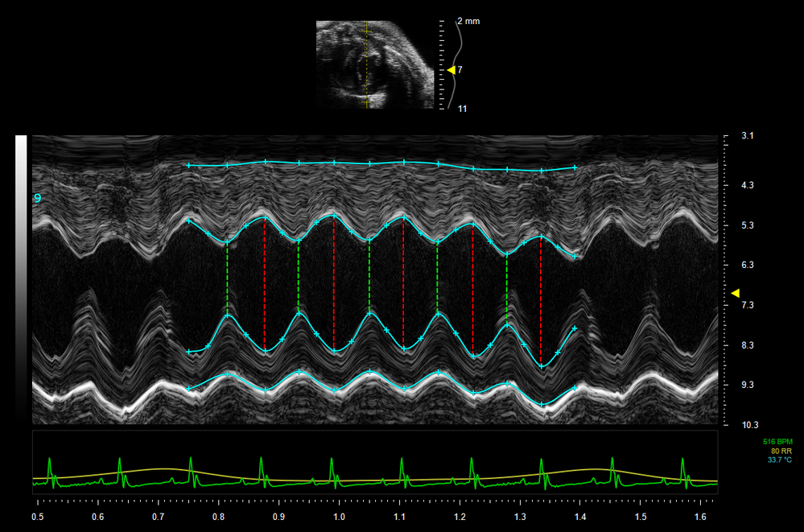The width and height of the screenshot is (804, 532).
Task: Select the leftmost red dashed systolic line
Action: [265, 284]
